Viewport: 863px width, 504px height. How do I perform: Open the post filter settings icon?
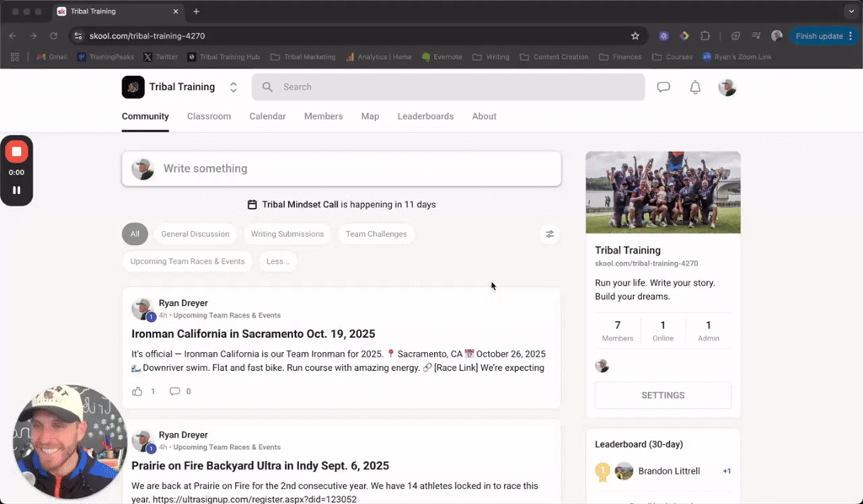[x=549, y=233]
